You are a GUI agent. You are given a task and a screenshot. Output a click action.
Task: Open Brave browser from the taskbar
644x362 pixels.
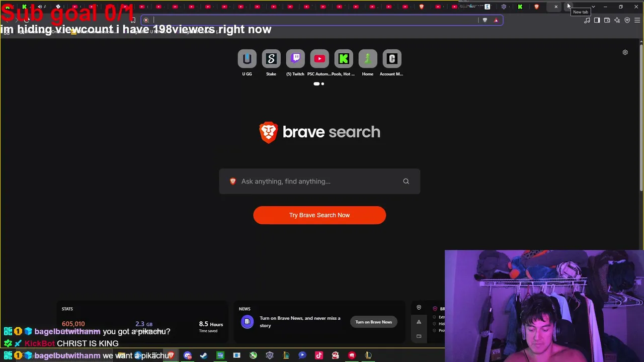[171, 355]
